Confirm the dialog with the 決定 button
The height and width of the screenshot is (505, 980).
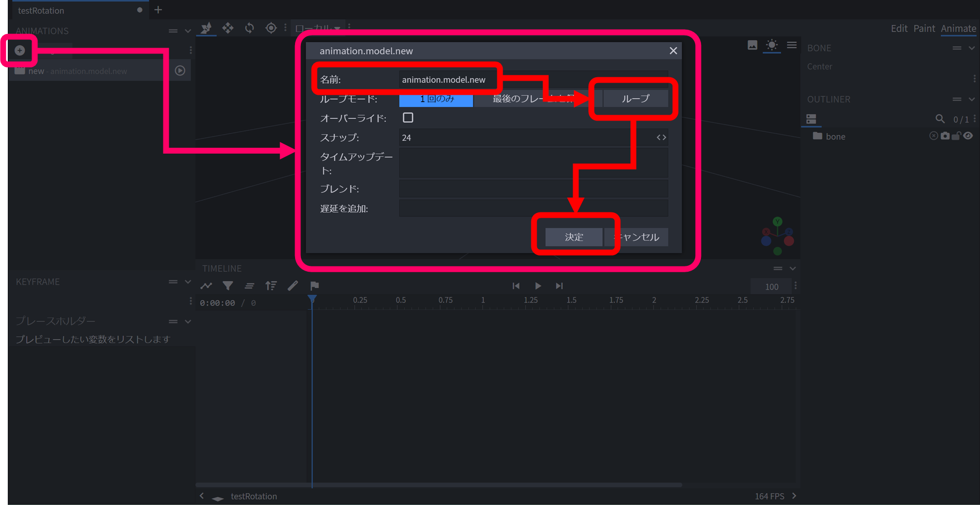574,237
